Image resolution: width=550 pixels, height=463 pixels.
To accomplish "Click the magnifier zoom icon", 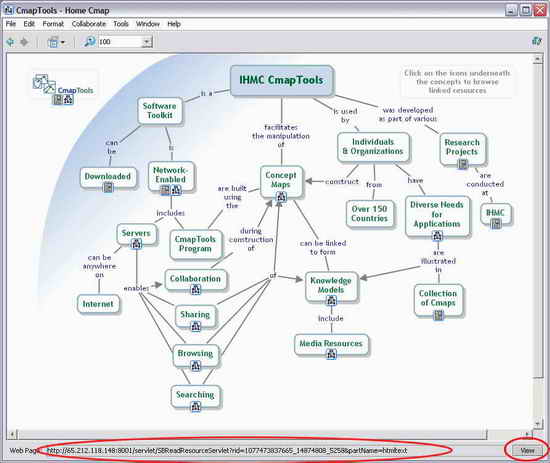I will (x=89, y=42).
